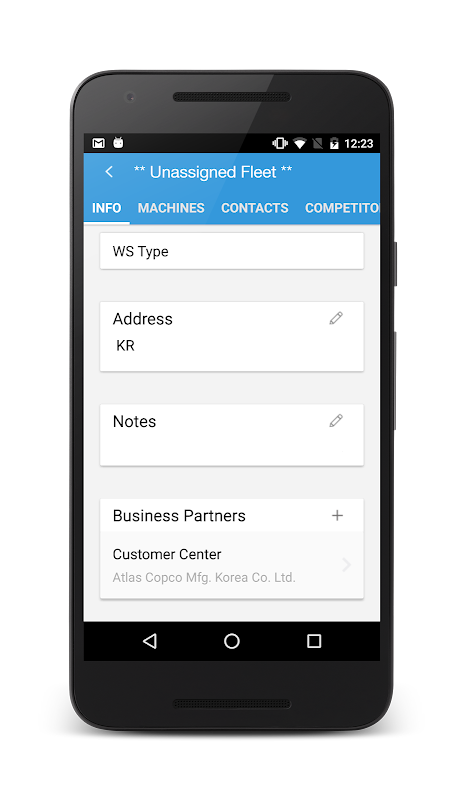This screenshot has width=466, height=800.
Task: Switch to the CONTACTS tab
Action: pos(255,208)
